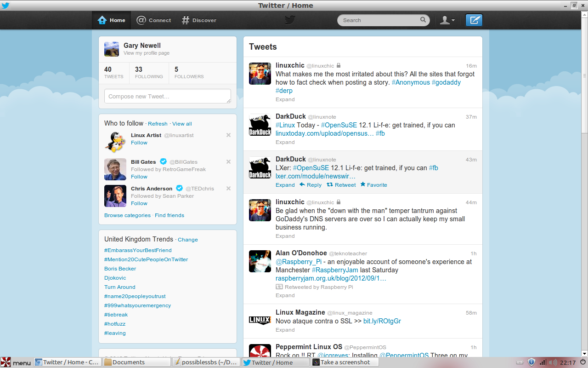
Task: Click linuxchic avatar on 16m tweet
Action: (x=260, y=74)
